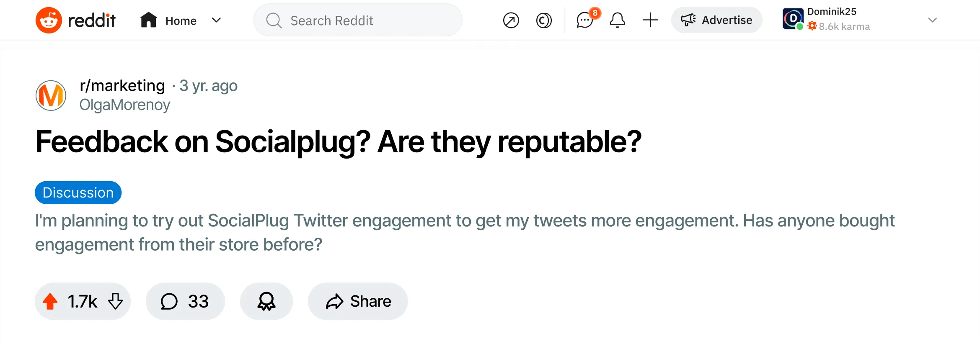Image resolution: width=980 pixels, height=349 pixels.
Task: Open the user account dropdown
Action: tap(793, 19)
